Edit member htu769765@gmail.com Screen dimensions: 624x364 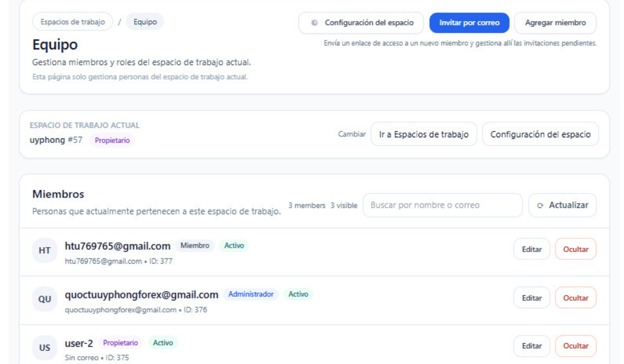point(531,249)
